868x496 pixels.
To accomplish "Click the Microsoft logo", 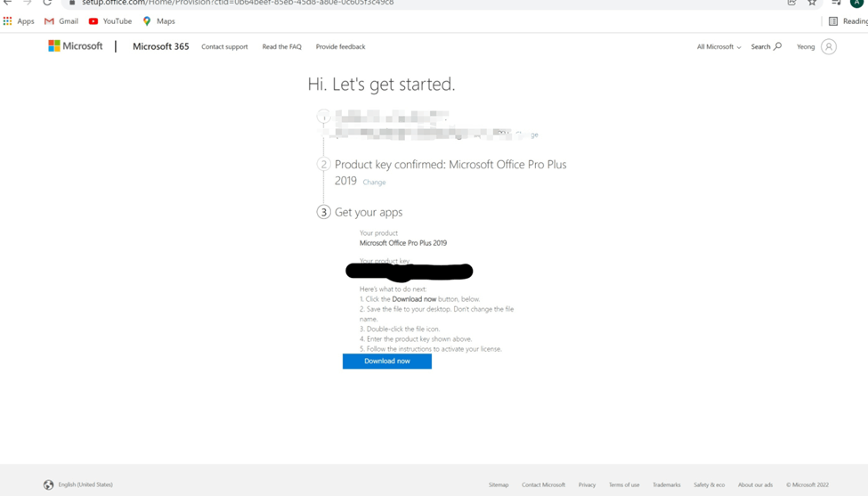I will (x=76, y=46).
